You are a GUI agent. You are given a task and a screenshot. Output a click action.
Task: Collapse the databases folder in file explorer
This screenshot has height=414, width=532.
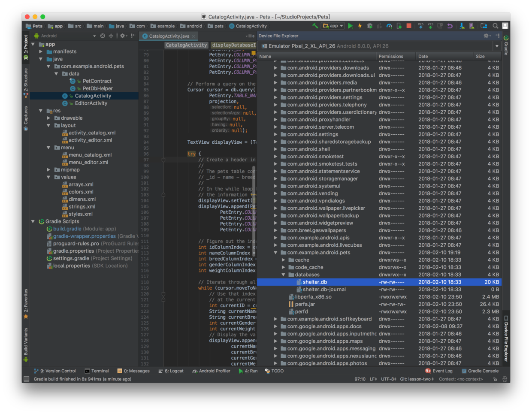point(284,275)
